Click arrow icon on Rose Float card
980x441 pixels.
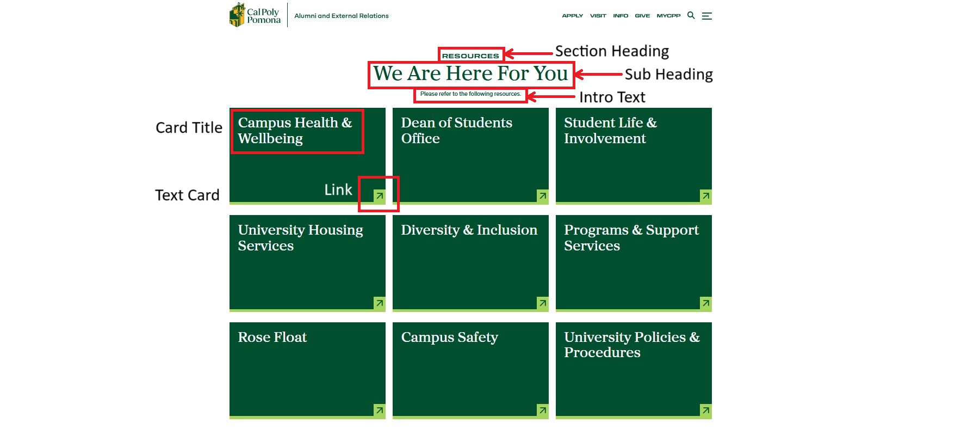[x=380, y=410]
